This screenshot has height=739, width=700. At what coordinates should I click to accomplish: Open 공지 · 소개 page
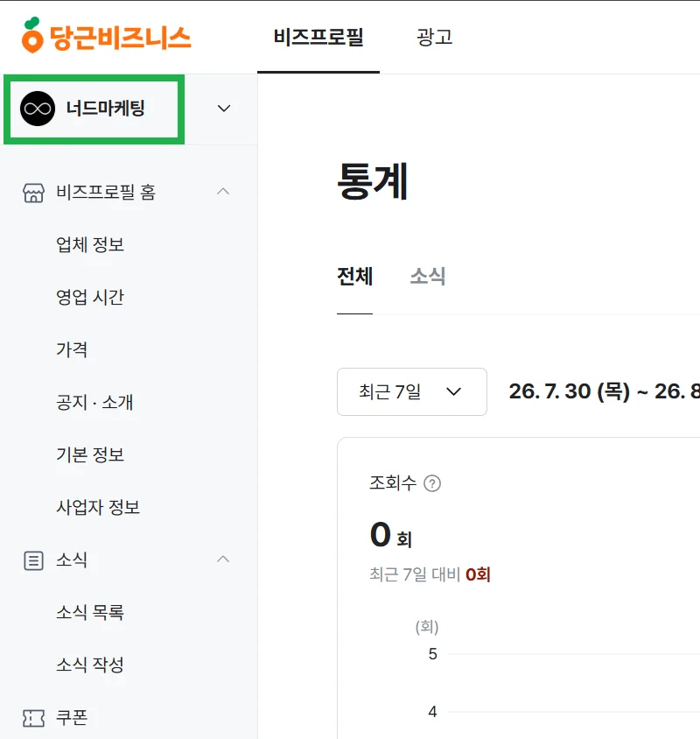(94, 402)
